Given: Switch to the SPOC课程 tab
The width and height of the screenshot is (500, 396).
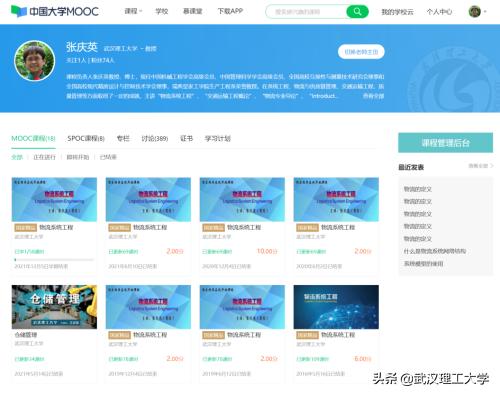Looking at the screenshot, I should 86,138.
